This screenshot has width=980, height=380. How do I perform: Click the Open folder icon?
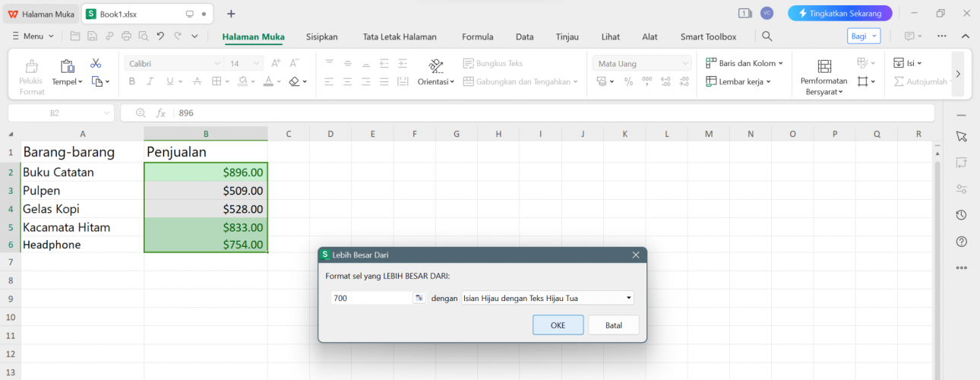(74, 36)
